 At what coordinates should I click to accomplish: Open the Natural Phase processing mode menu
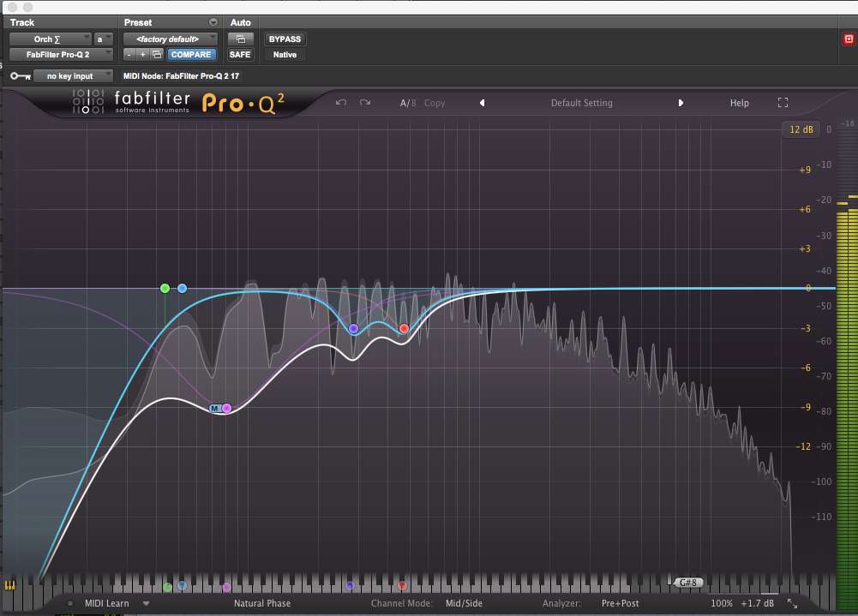coord(262,603)
